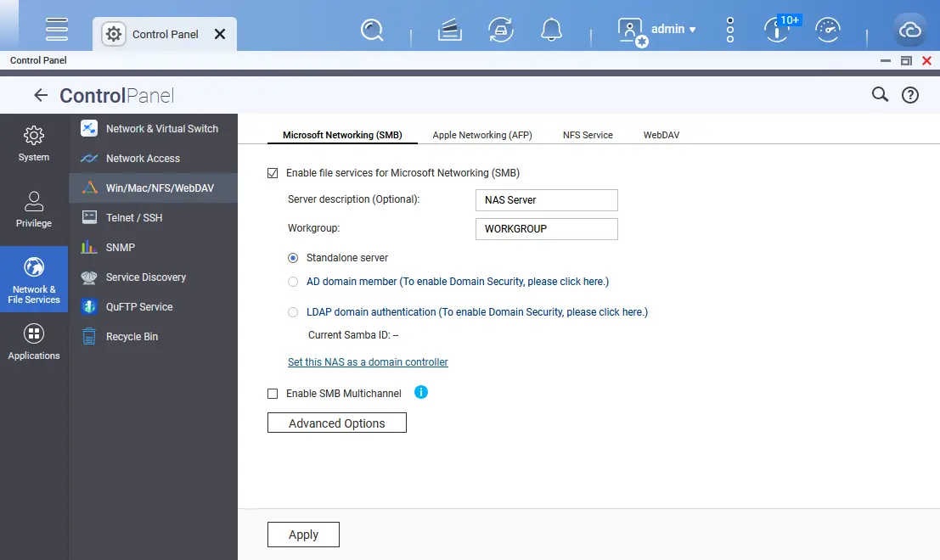The width and height of the screenshot is (940, 560).
Task: Select LDAP domain authentication radio button
Action: pos(293,312)
